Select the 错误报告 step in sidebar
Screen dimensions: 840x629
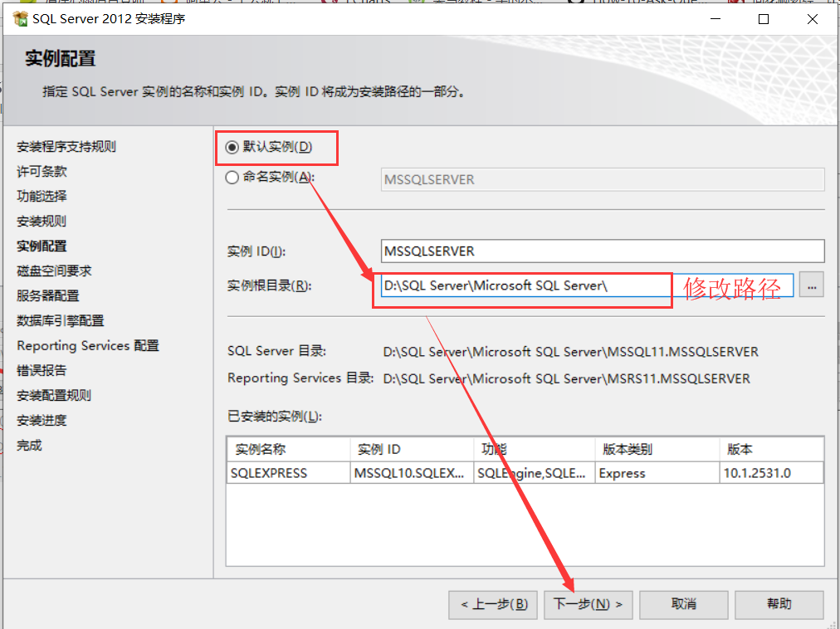(x=42, y=371)
